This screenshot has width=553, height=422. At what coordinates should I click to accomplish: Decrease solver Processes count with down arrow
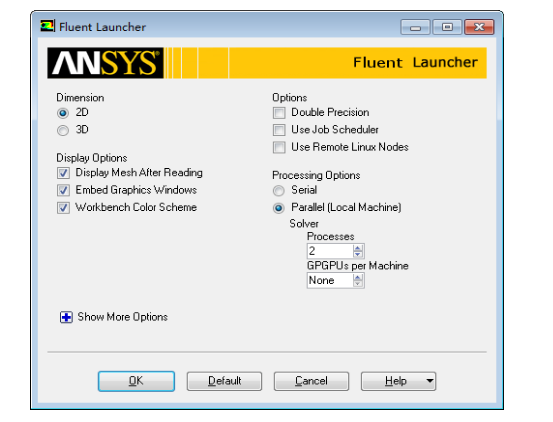pyautogui.click(x=358, y=254)
